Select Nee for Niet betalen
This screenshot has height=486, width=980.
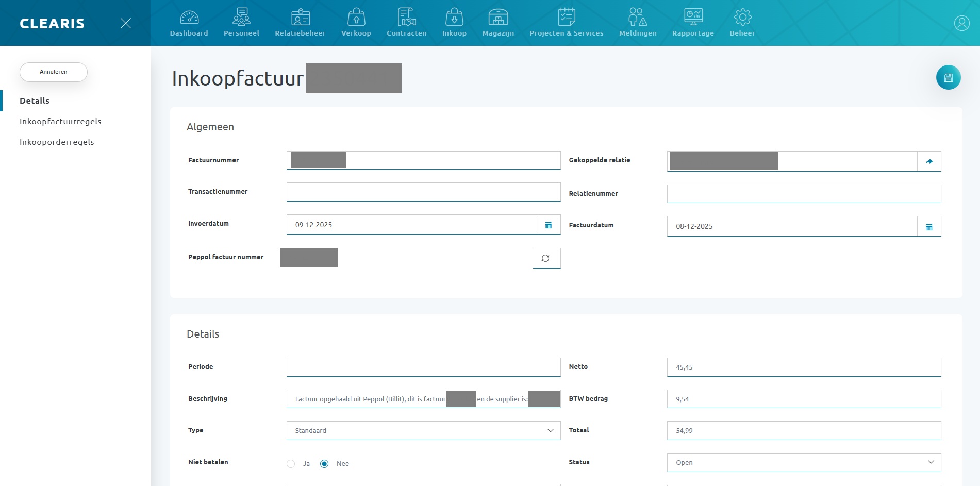click(x=324, y=464)
